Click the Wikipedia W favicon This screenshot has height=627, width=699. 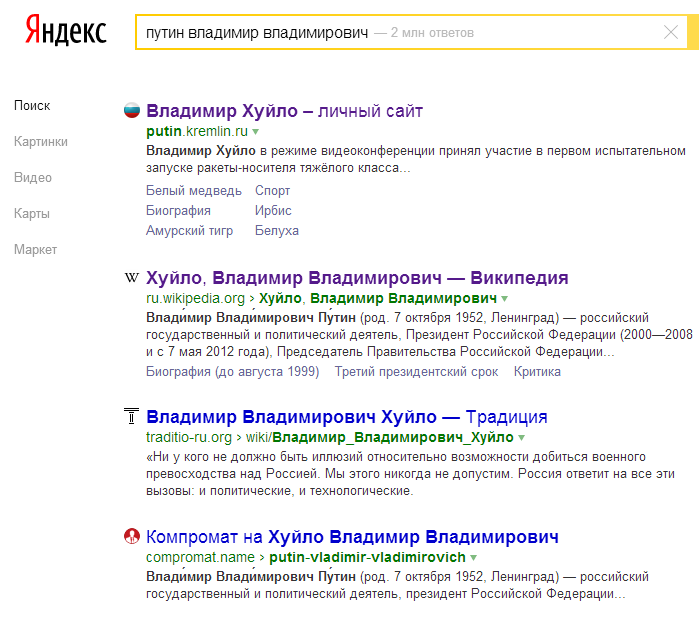point(132,277)
